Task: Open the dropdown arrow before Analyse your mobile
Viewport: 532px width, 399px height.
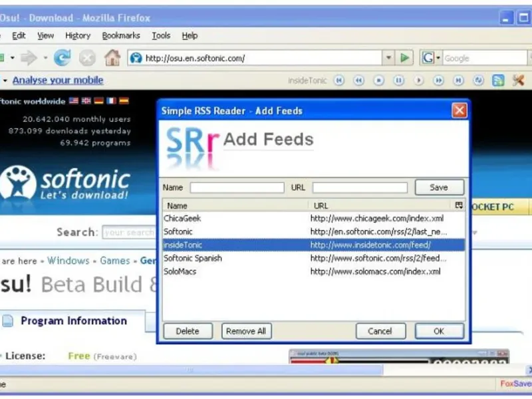Action: 5,80
